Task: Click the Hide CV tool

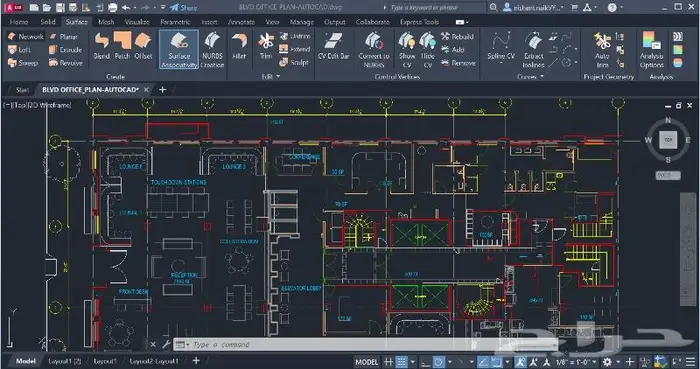Action: [428, 50]
